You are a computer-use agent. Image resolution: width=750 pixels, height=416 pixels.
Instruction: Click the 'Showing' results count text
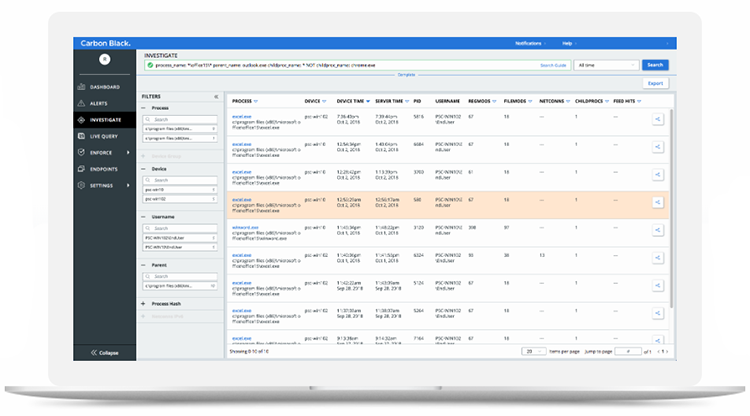(x=249, y=351)
